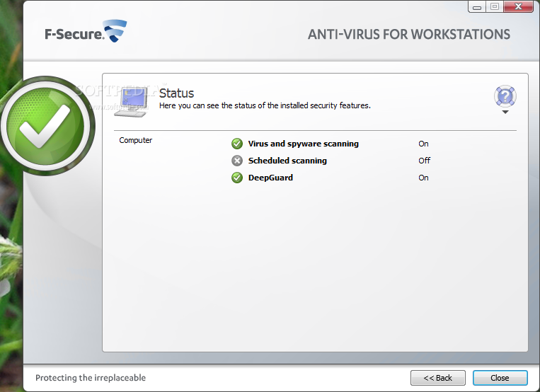Screen dimensions: 540x392
Task: Maximize the F-Secure window
Action: pyautogui.click(x=495, y=6)
